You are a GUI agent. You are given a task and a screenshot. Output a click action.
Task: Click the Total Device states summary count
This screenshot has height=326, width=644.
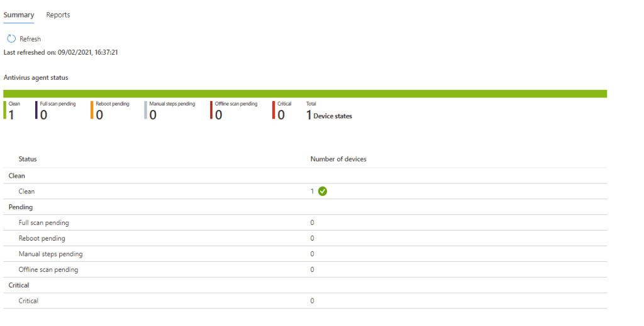pyautogui.click(x=328, y=116)
